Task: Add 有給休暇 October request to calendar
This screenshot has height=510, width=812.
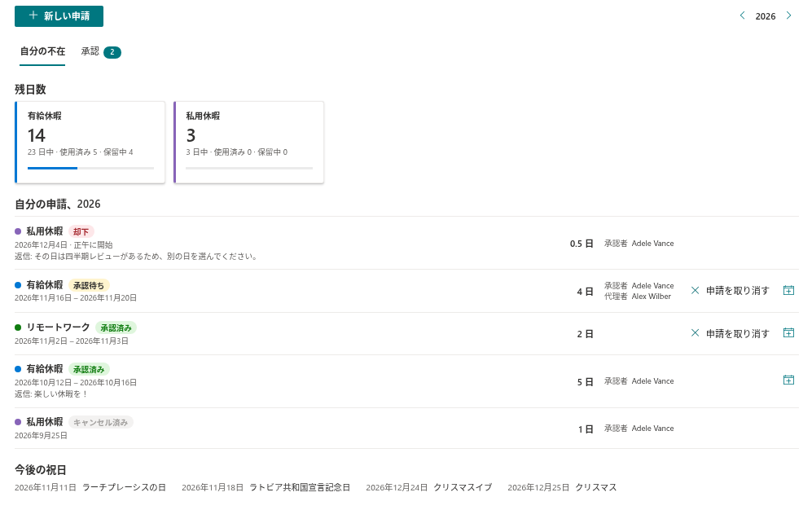Action: tap(788, 380)
